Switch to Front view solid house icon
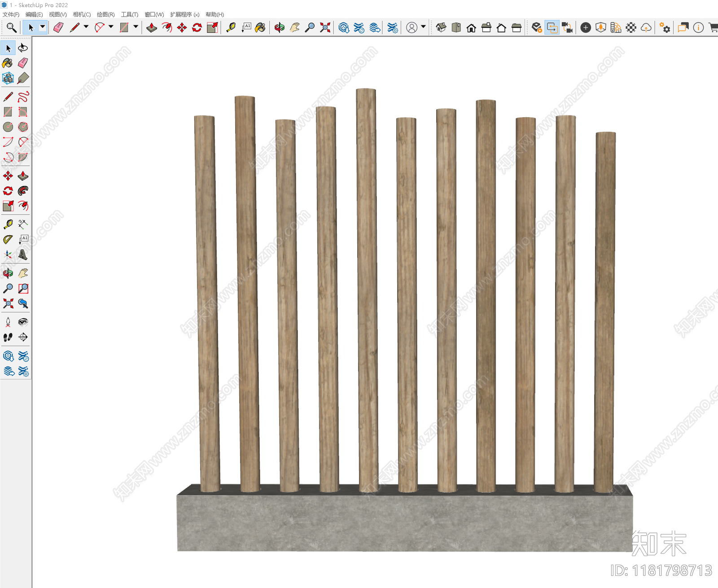The image size is (718, 588). click(471, 28)
